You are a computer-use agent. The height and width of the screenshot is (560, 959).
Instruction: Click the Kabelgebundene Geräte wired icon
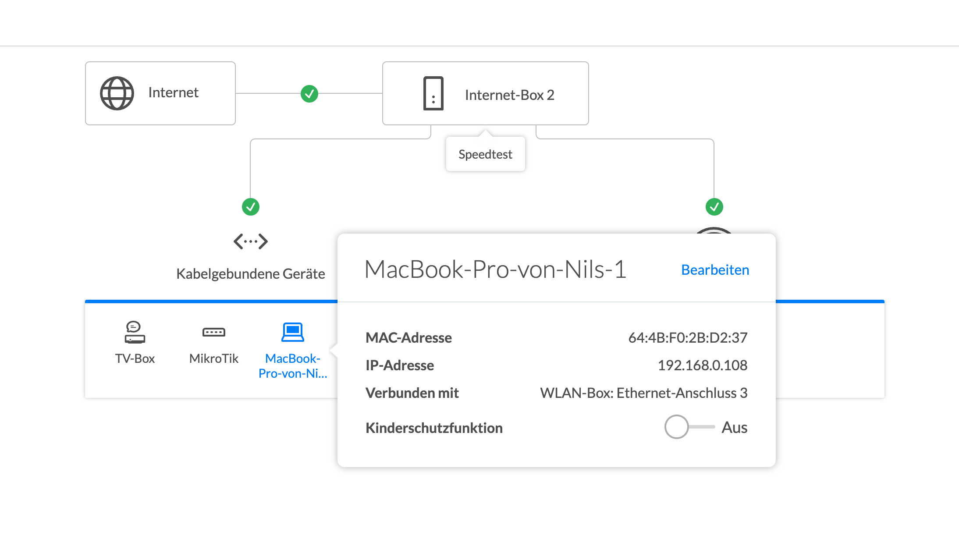coord(250,241)
